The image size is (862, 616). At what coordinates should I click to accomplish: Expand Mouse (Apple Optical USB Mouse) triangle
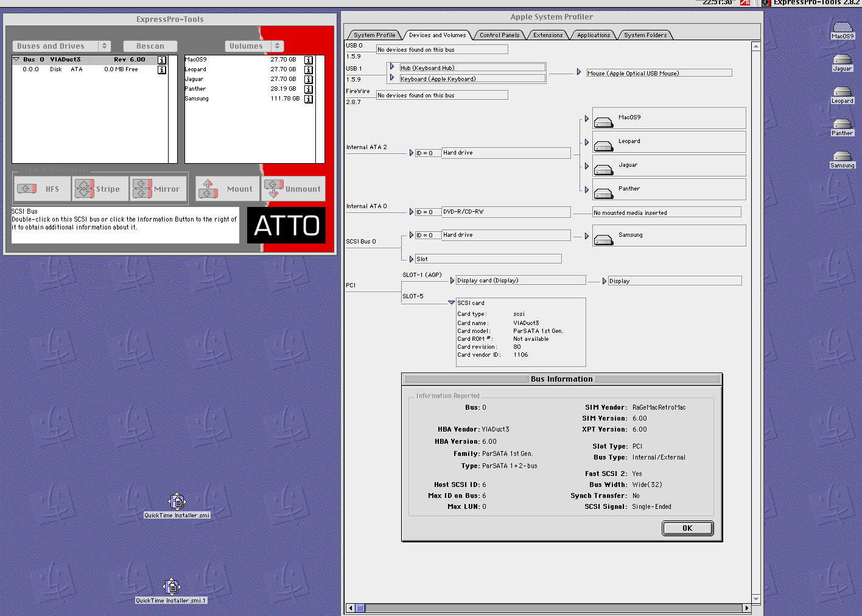(x=579, y=72)
